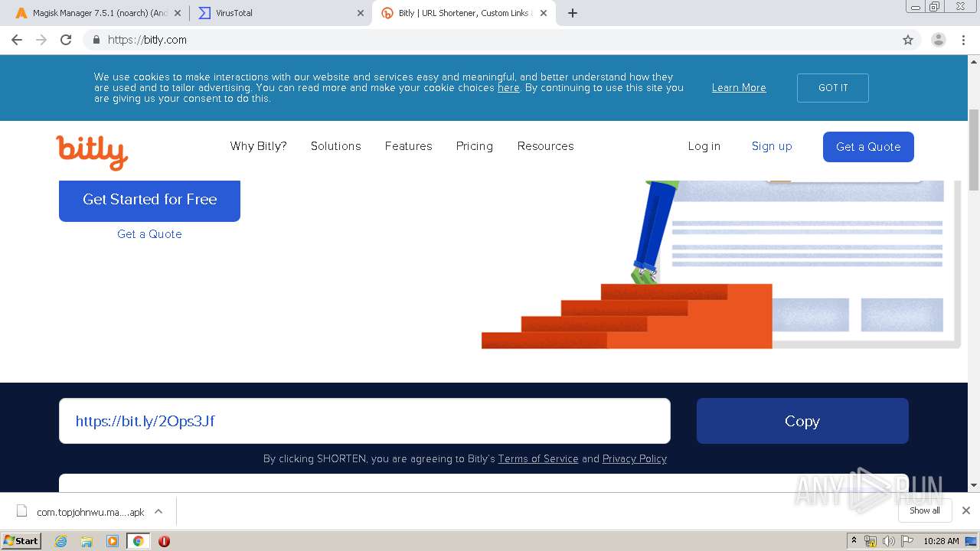Click the browser back arrow
Screen dimensions: 980x551
point(17,40)
